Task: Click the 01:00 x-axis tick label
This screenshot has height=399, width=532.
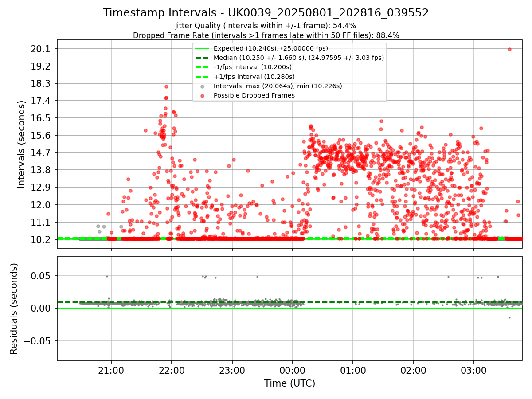Action: (x=353, y=370)
